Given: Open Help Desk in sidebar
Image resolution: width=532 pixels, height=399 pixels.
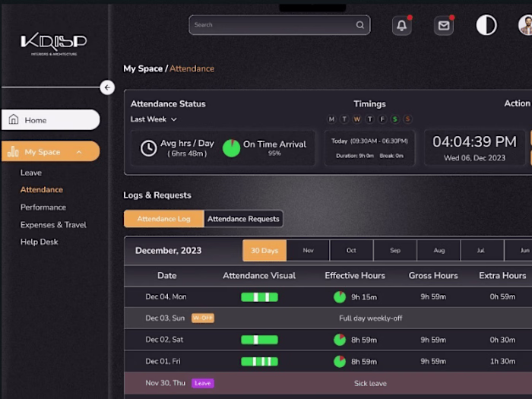Looking at the screenshot, I should (39, 242).
